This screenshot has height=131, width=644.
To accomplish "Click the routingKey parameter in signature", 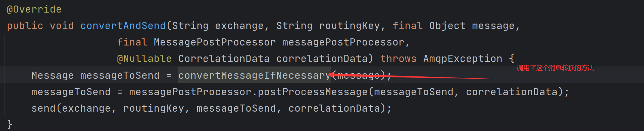I will click(350, 26).
